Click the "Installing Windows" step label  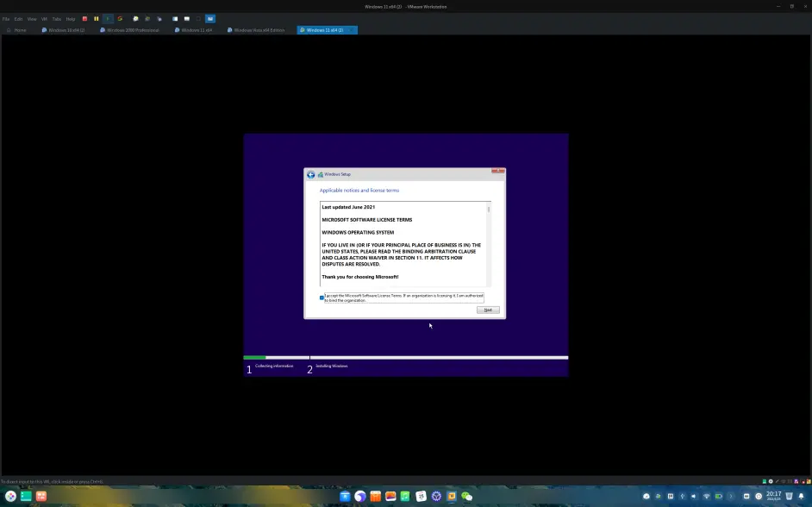[x=332, y=366]
